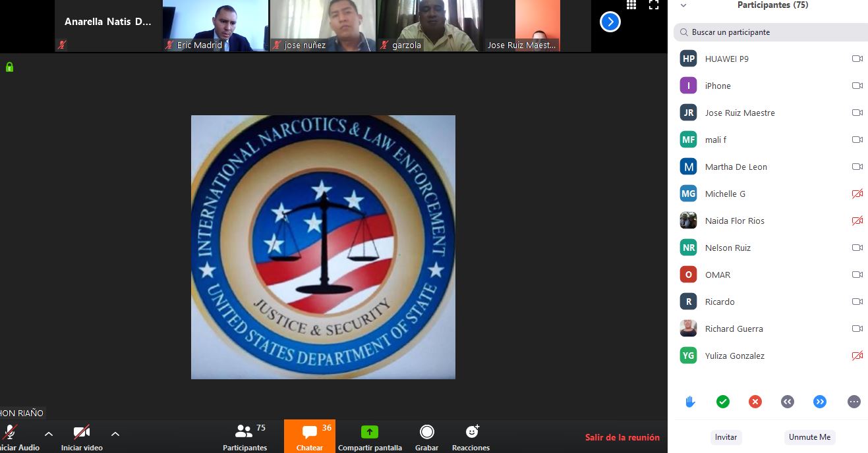The height and width of the screenshot is (453, 868).
Task: Click the iPhone participant camera icon
Action: (857, 86)
